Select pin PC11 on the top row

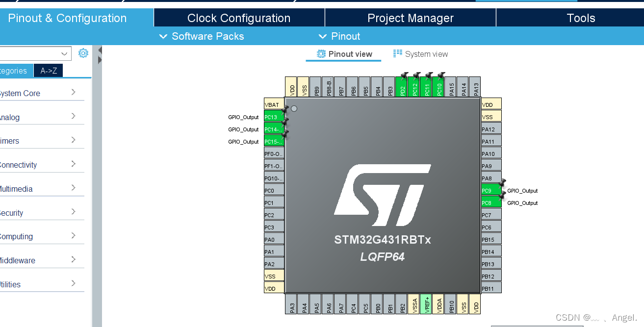(x=426, y=87)
